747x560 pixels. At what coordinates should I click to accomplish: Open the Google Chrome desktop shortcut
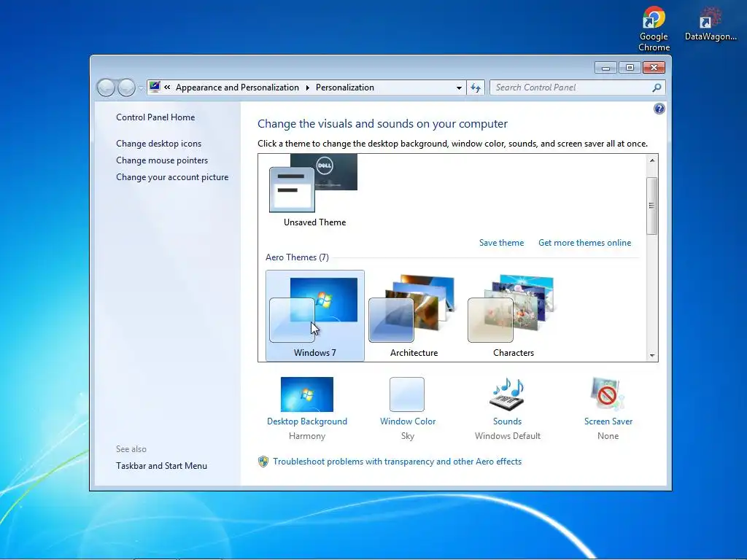coord(654,28)
